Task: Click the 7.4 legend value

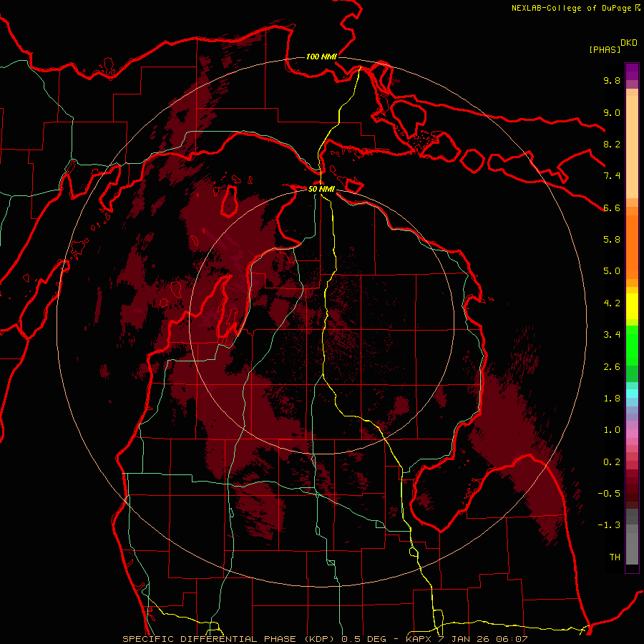Action: (612, 176)
